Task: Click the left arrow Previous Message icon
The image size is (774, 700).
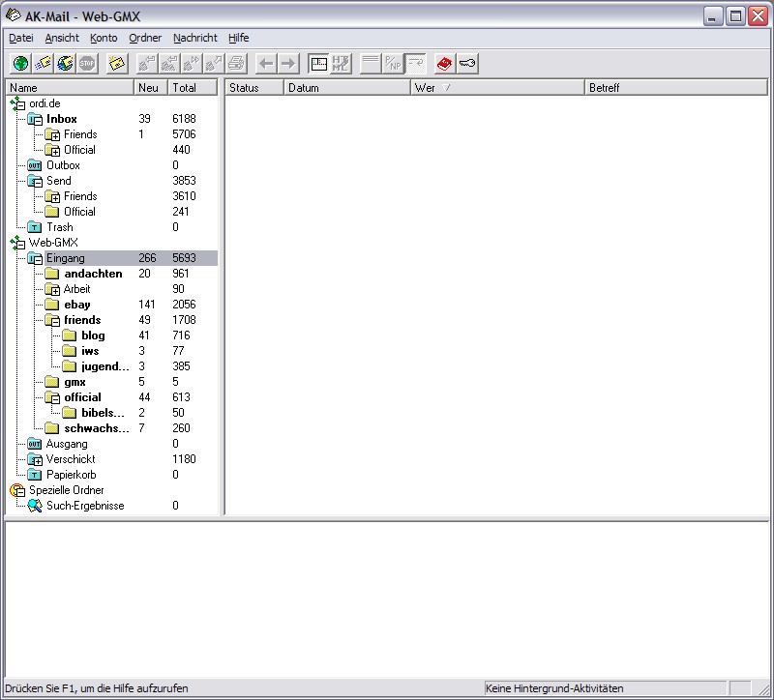Action: tap(267, 64)
